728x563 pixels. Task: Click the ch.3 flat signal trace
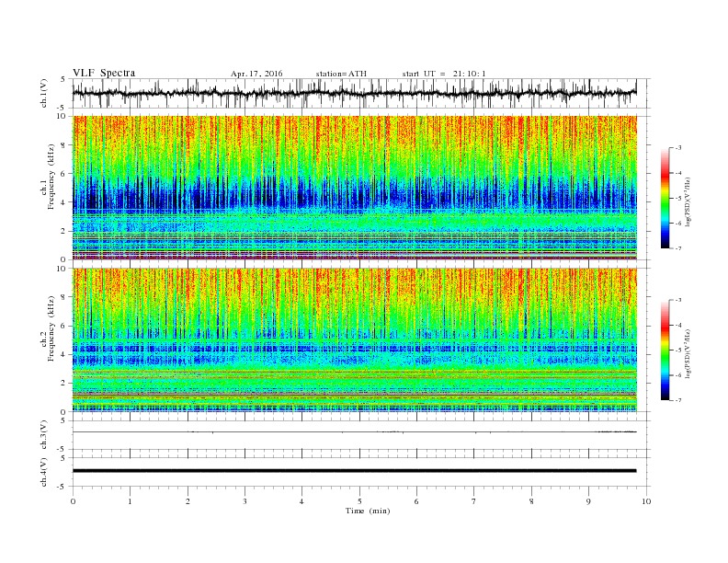pos(355,432)
